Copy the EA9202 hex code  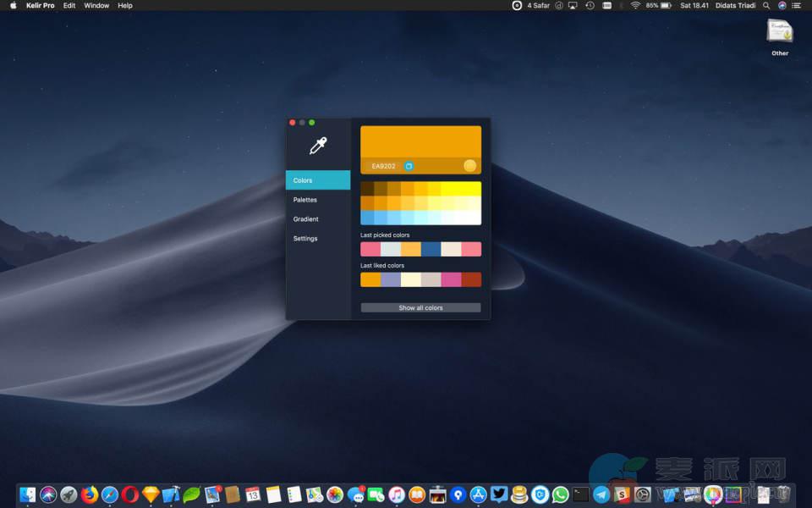point(409,166)
